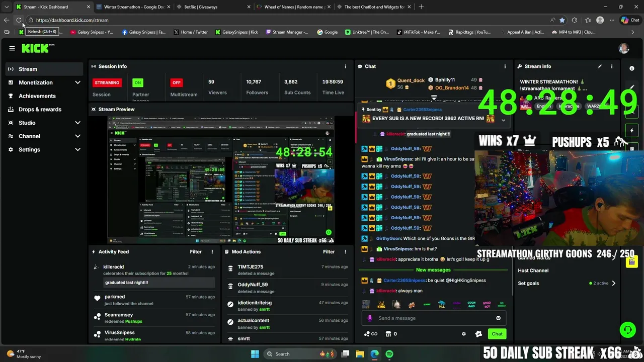Open Stream Manager bookmark
The image size is (644, 362).
[x=286, y=32]
